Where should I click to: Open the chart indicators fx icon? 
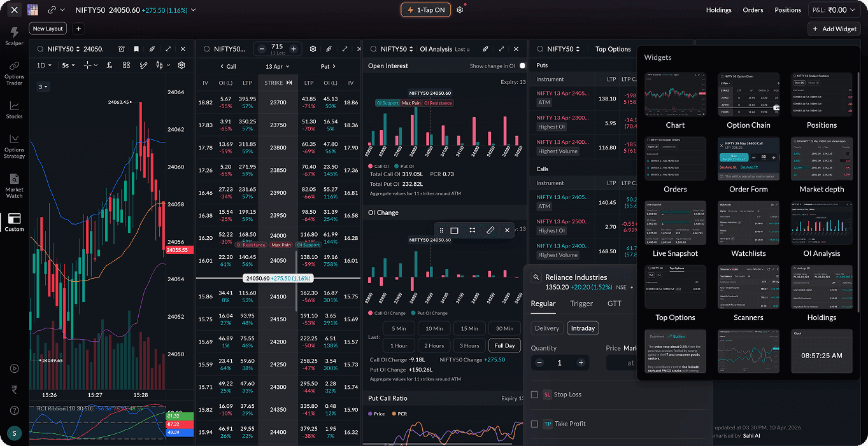[x=110, y=65]
